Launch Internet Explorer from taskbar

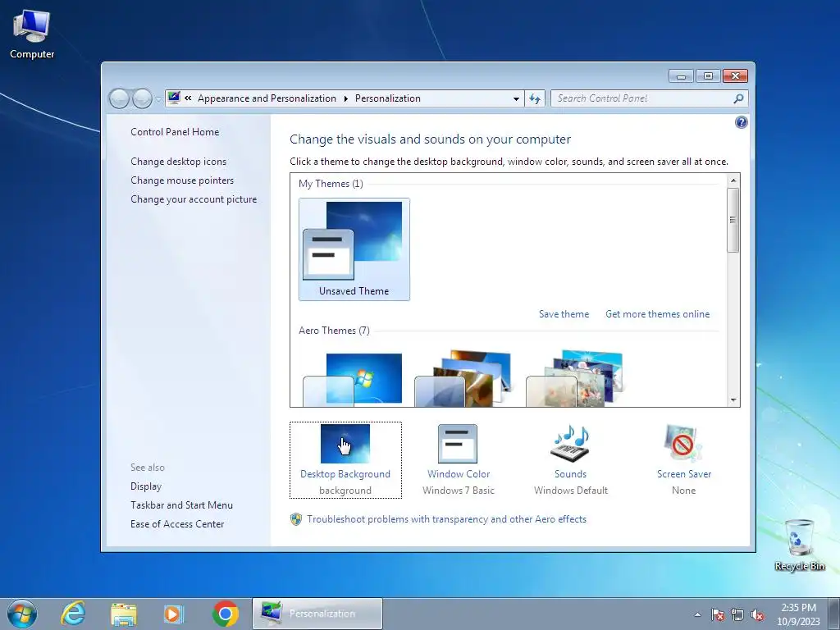pos(73,614)
